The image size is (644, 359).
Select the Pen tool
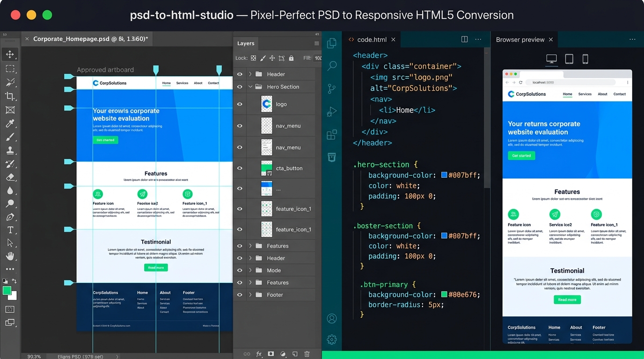point(10,217)
